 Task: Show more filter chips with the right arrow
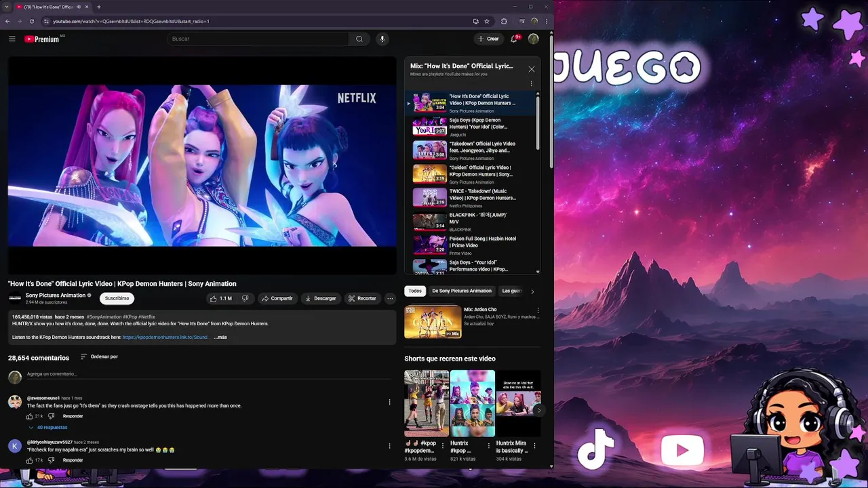point(532,291)
